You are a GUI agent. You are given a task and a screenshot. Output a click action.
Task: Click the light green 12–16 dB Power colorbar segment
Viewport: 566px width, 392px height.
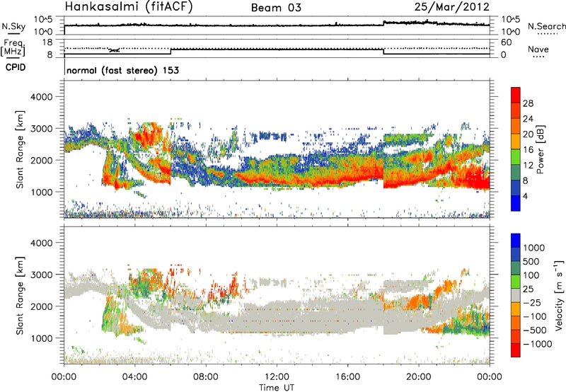(516, 156)
